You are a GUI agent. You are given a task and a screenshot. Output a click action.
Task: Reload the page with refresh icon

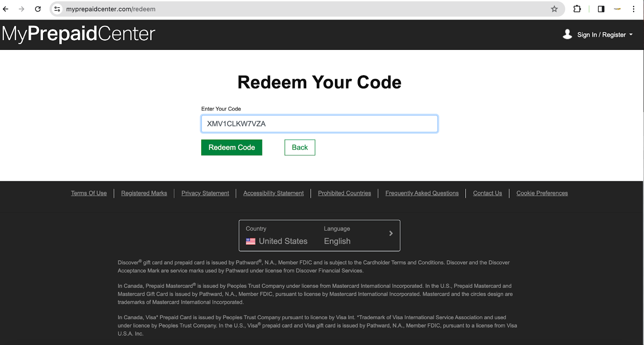(x=38, y=9)
